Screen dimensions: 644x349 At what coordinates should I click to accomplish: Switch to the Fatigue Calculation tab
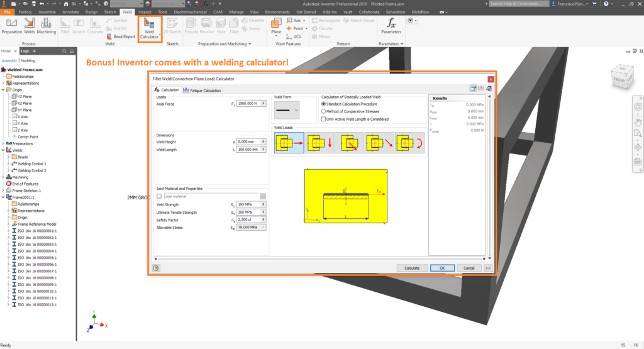202,91
